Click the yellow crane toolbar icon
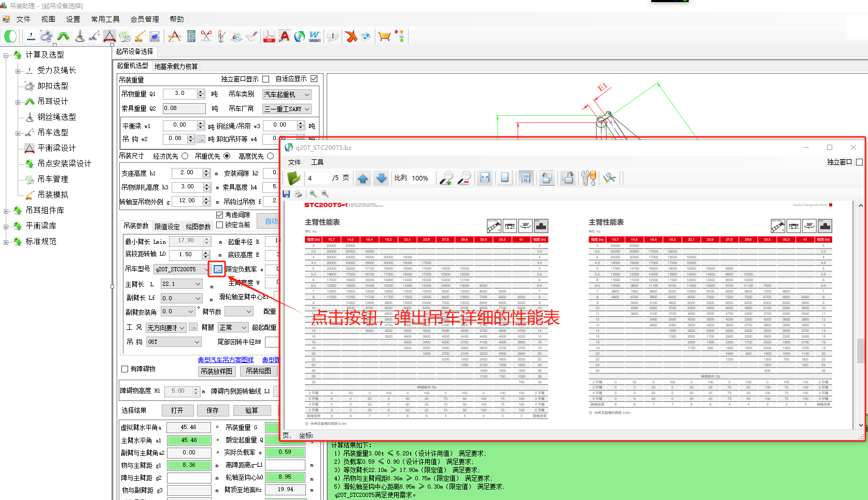Image resolution: width=868 pixels, height=500 pixels. pyautogui.click(x=139, y=36)
